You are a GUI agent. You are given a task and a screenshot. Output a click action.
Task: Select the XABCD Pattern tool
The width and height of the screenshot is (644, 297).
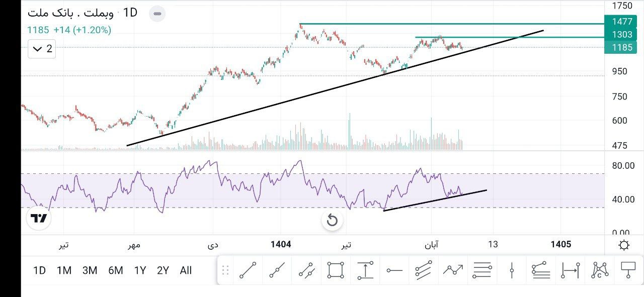(599, 270)
